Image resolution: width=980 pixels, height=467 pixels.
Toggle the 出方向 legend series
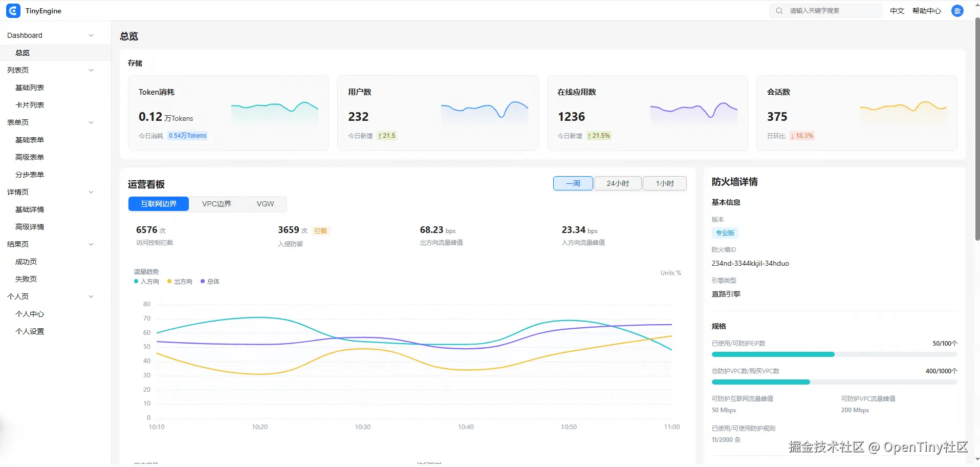click(x=180, y=282)
